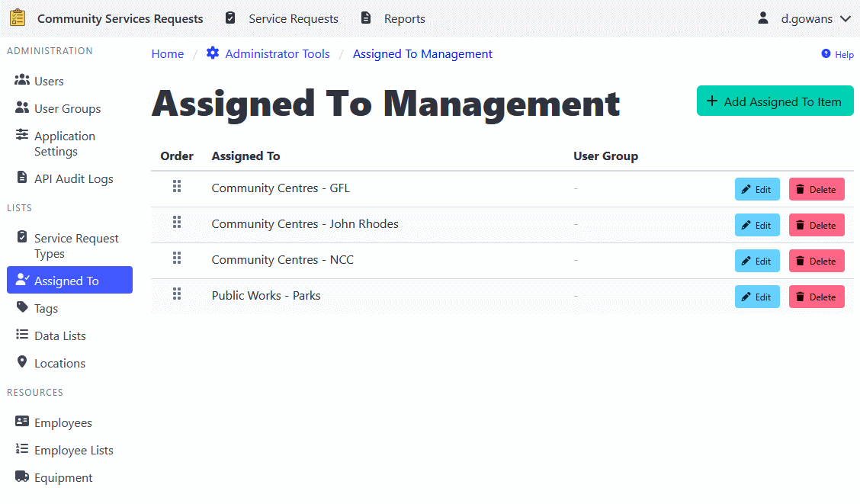The width and height of the screenshot is (860, 504).
Task: Open the Reports section
Action: coord(404,18)
